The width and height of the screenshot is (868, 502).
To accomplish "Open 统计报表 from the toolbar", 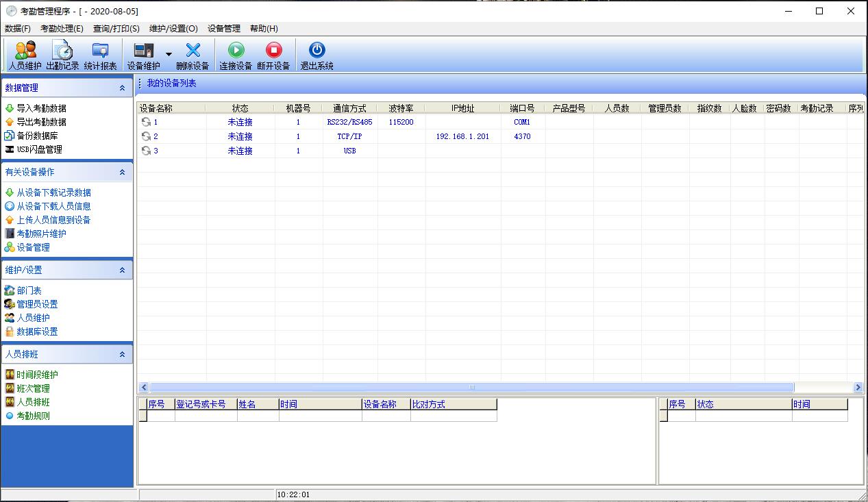I will pyautogui.click(x=100, y=55).
